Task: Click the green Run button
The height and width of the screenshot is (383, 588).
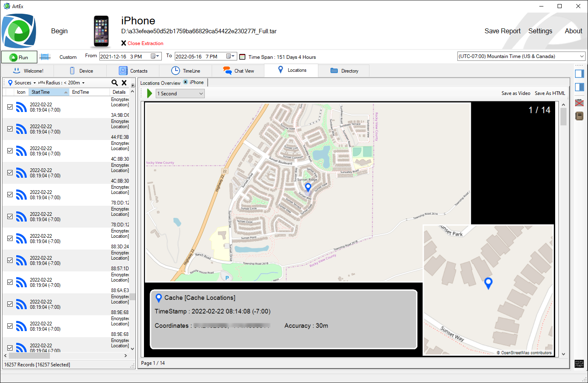Action: tap(19, 57)
